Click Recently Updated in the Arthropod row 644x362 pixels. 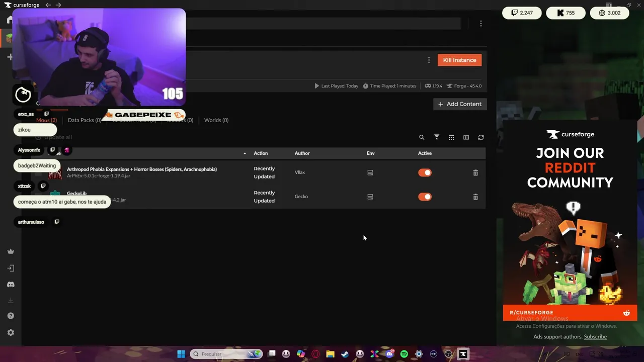click(x=264, y=172)
